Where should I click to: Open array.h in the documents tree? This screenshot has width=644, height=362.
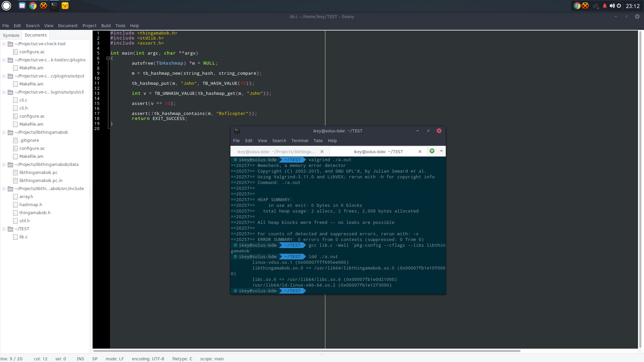click(x=26, y=196)
